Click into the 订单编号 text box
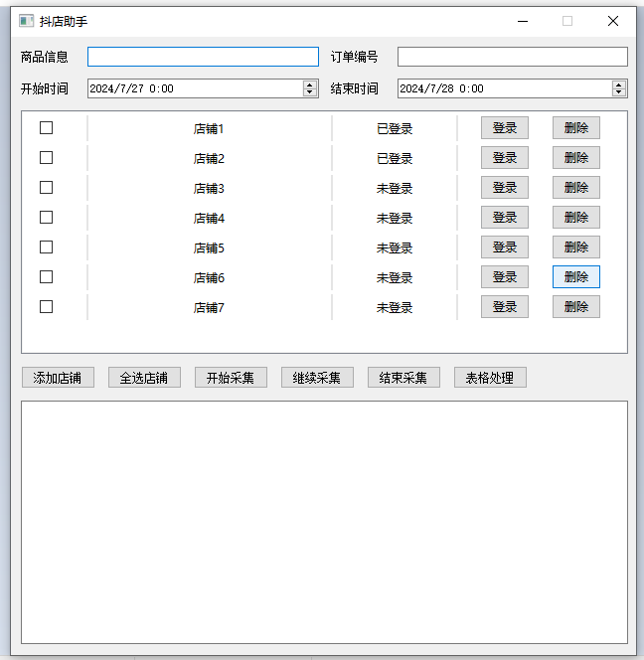 [x=512, y=57]
